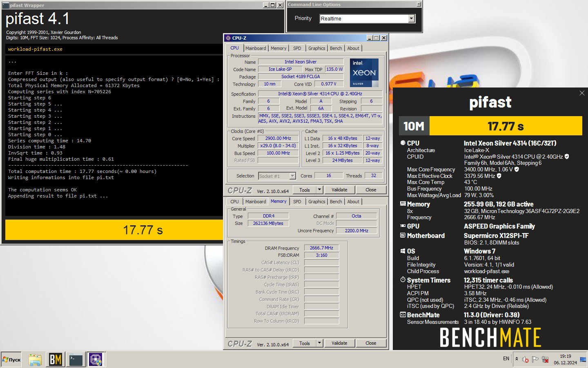Click the Windows logo OS icon in BenchMate
The height and width of the screenshot is (368, 588).
point(403,251)
